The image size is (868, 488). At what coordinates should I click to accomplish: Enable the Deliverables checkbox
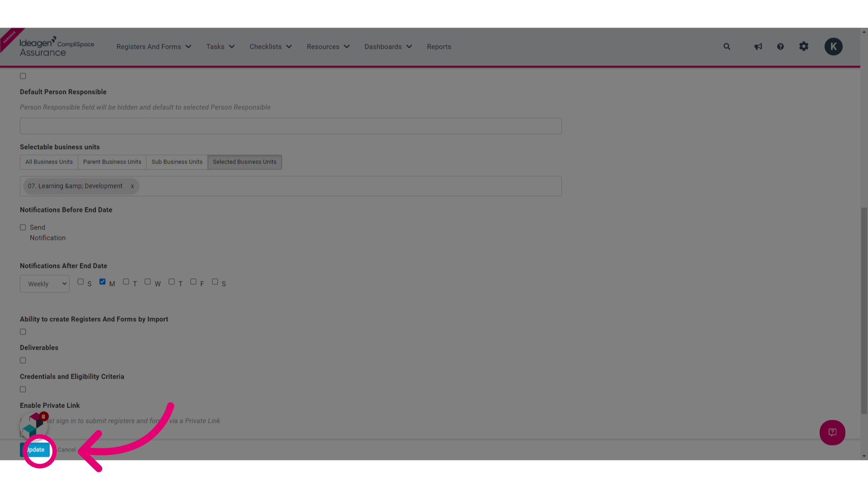pyautogui.click(x=23, y=361)
